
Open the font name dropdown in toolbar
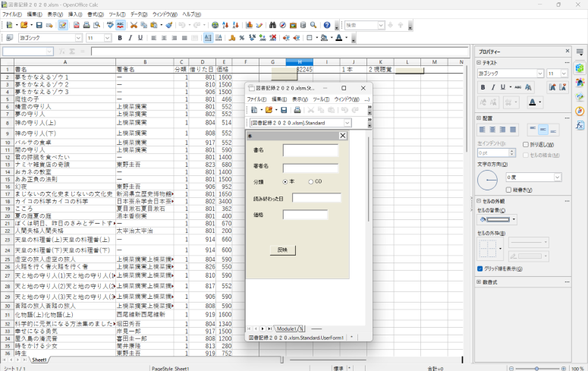point(77,38)
